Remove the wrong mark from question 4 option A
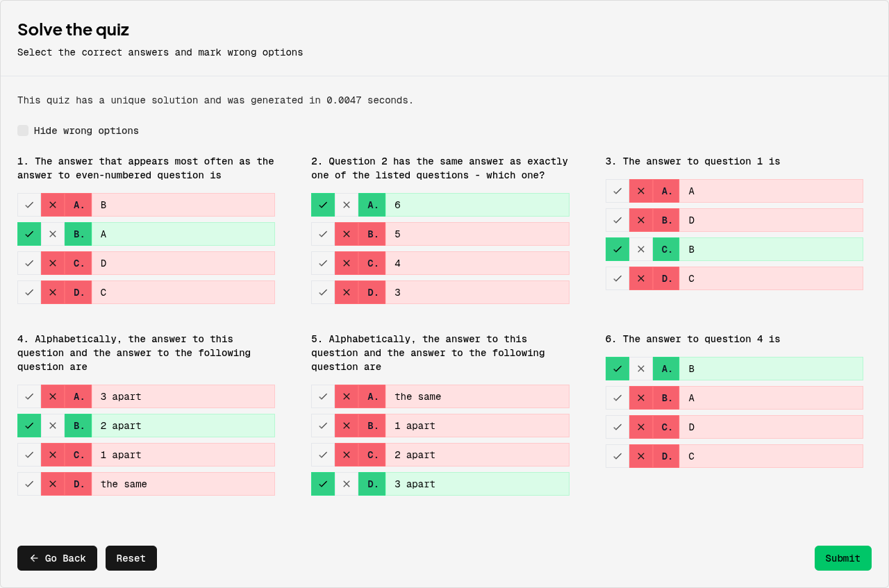 (53, 396)
